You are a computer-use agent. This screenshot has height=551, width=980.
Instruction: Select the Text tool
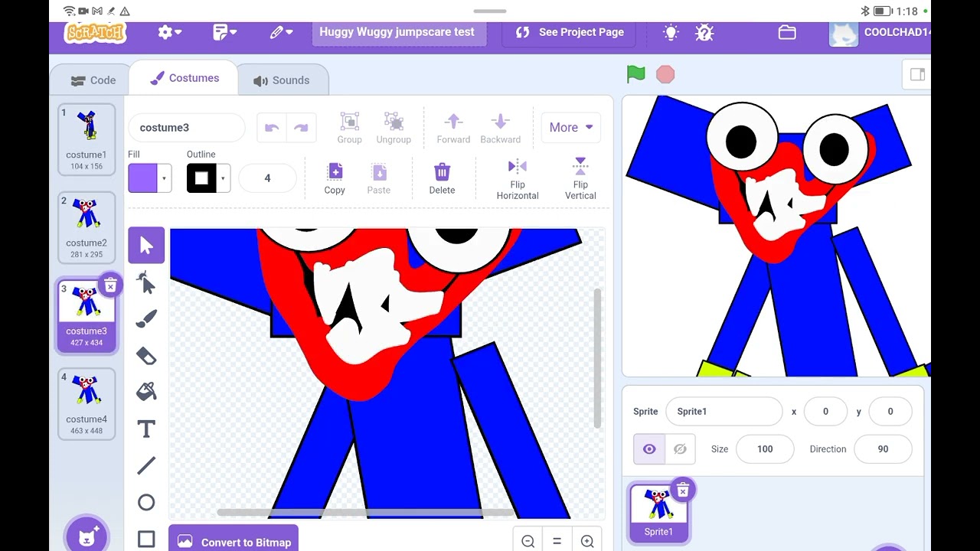[146, 429]
